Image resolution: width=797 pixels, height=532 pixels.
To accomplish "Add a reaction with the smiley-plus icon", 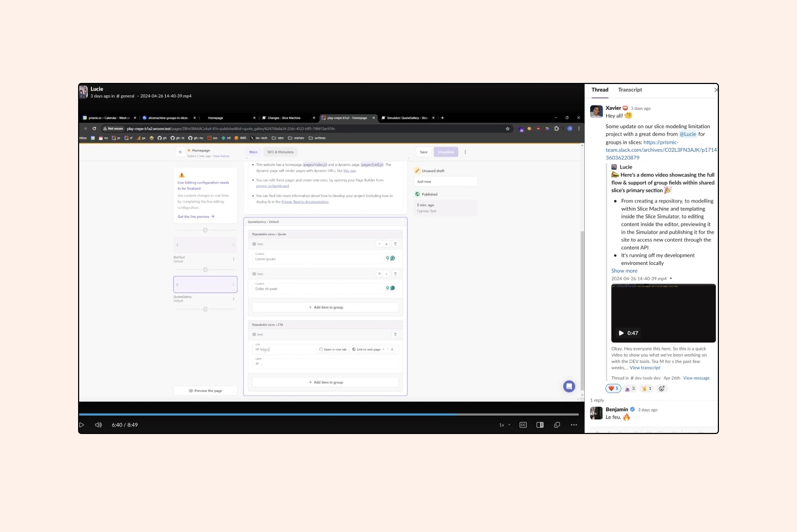I will point(662,388).
